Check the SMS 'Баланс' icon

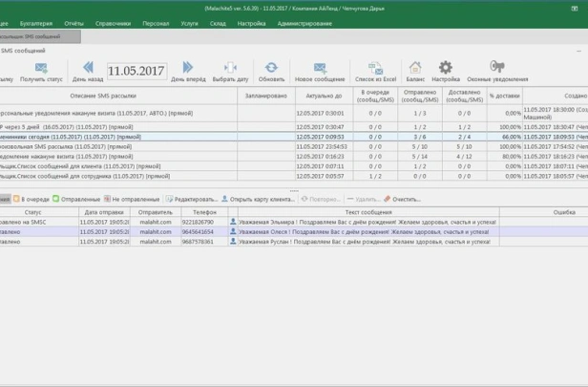[x=415, y=68]
